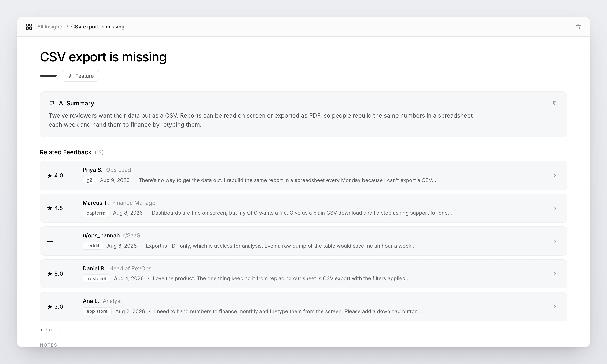Screen dimensions: 607x364
Task: Click the NOTES section label
Action: click(48, 345)
